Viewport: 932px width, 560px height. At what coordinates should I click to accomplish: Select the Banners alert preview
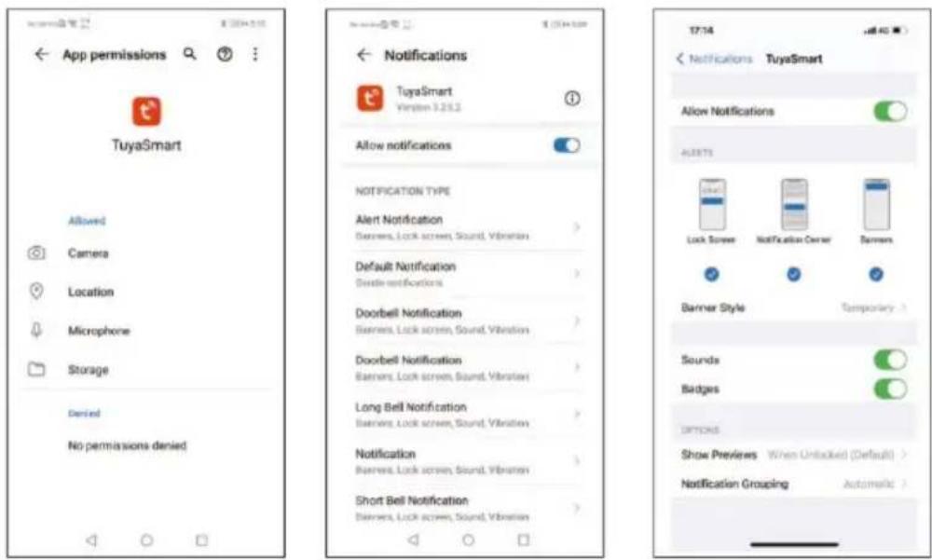(876, 204)
